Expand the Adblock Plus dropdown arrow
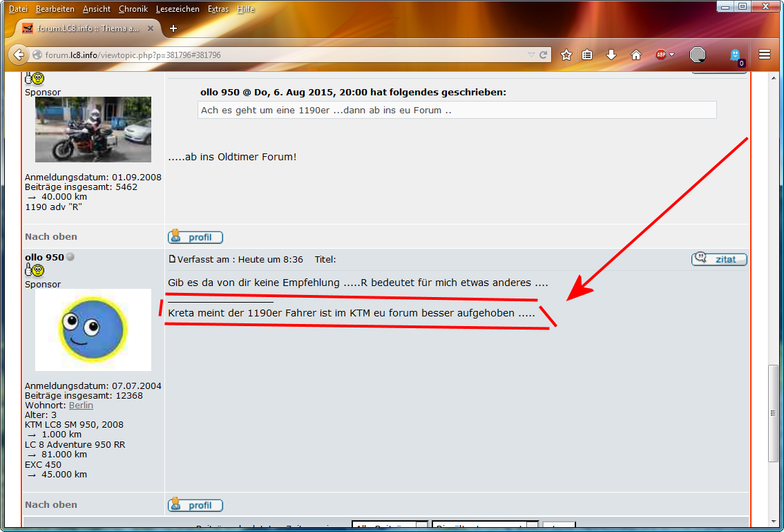Image resolution: width=784 pixels, height=532 pixels. 672,55
